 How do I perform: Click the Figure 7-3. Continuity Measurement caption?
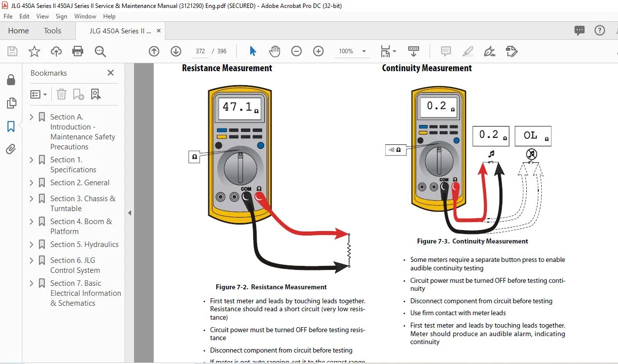point(472,241)
